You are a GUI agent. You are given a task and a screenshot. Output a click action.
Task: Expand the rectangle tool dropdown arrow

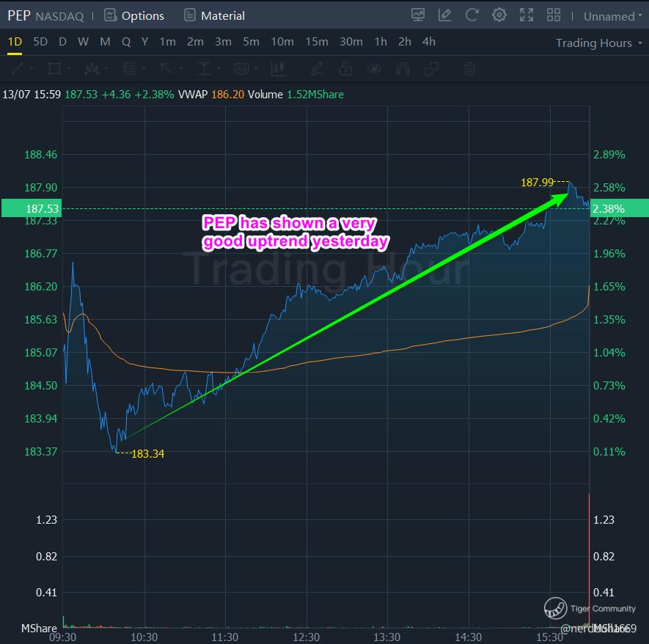coord(68,68)
